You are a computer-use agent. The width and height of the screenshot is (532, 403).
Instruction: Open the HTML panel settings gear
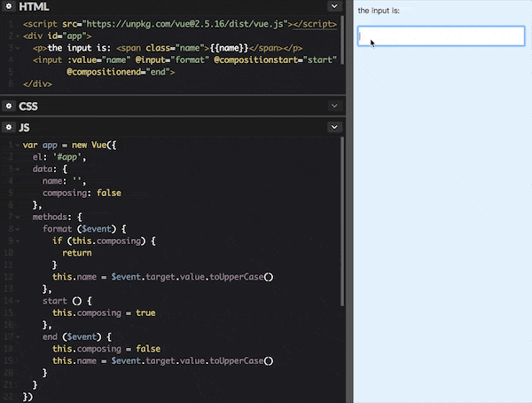pos(9,6)
